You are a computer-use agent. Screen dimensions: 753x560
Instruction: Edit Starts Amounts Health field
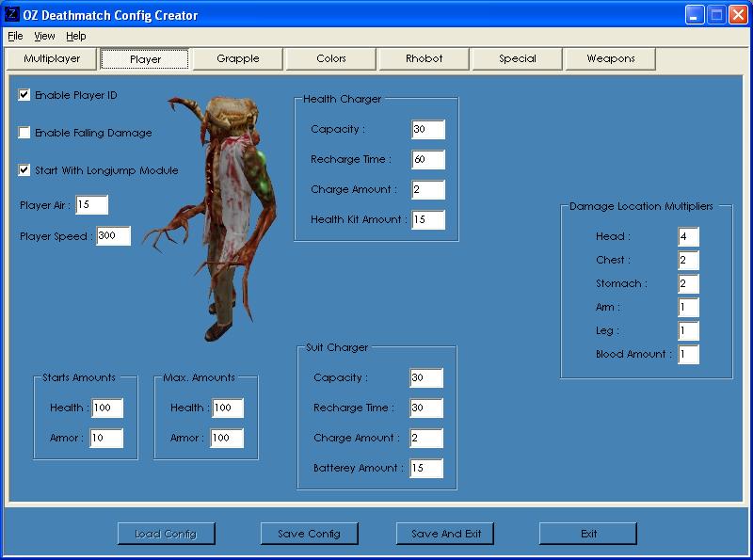[x=107, y=408]
